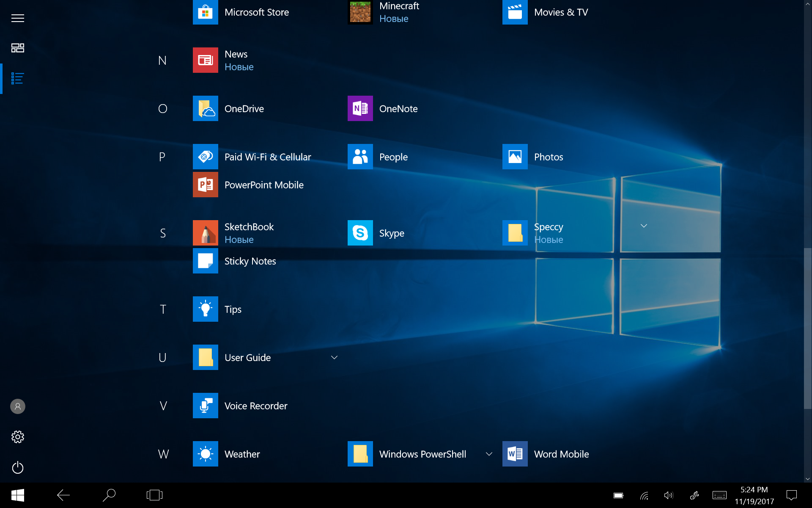Screen dimensions: 812x508
Task: Click the clock showing 5:24 PM
Action: pos(754,490)
